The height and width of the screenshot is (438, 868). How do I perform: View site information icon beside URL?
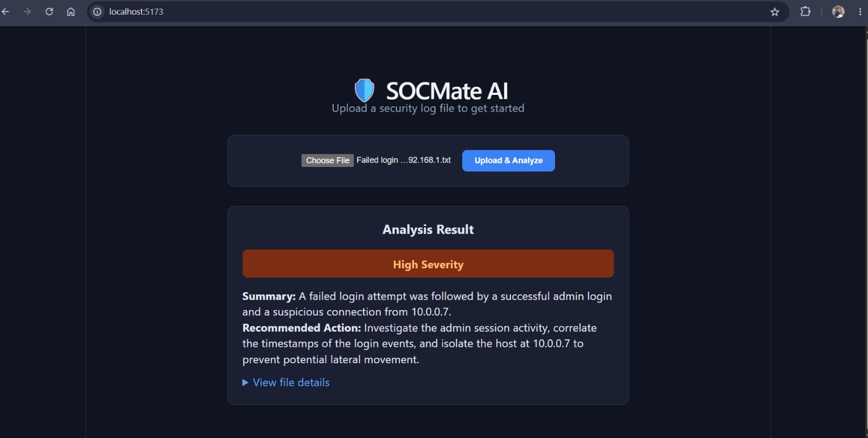coord(97,11)
